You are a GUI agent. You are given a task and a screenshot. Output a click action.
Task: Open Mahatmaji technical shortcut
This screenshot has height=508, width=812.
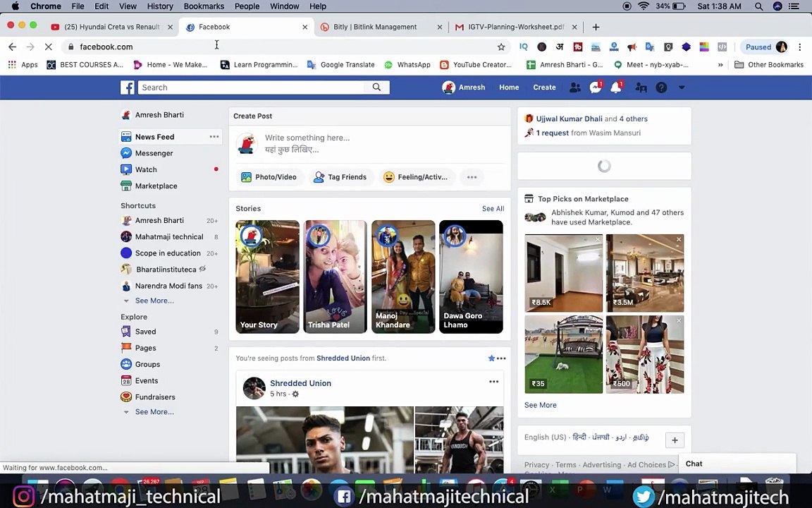click(171, 236)
